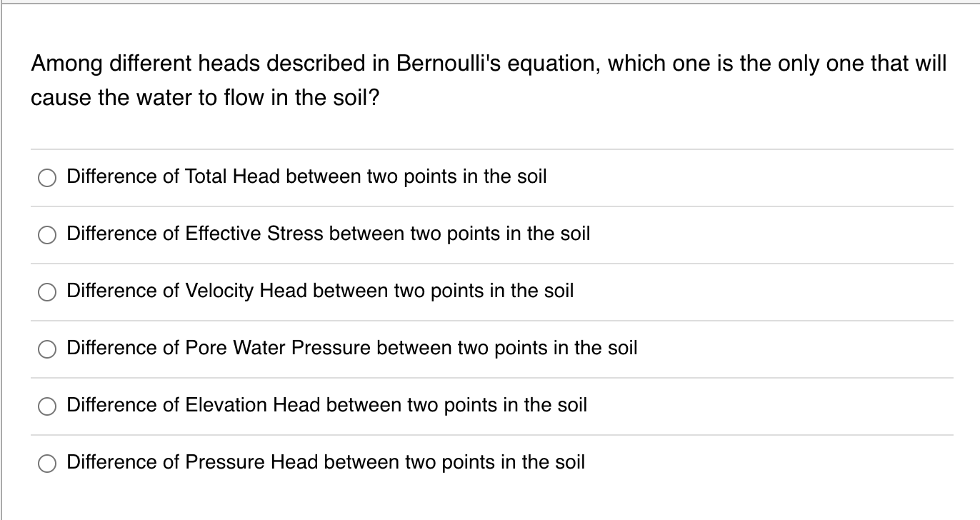Click the Effective Stress answer text
Image resolution: width=980 pixels, height=520 pixels.
(x=327, y=234)
